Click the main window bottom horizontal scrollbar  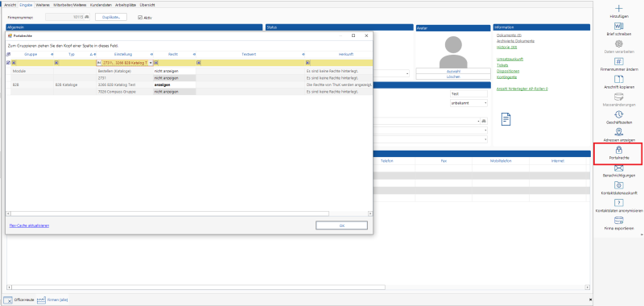pyautogui.click(x=198, y=287)
